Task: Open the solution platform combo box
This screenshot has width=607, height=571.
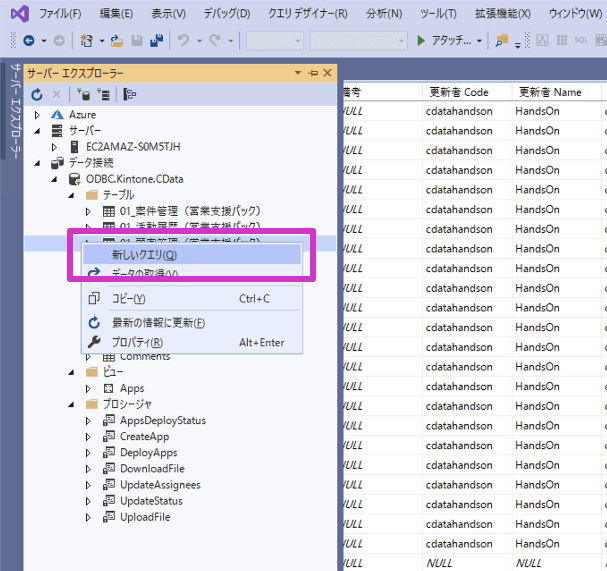Action: (x=358, y=41)
